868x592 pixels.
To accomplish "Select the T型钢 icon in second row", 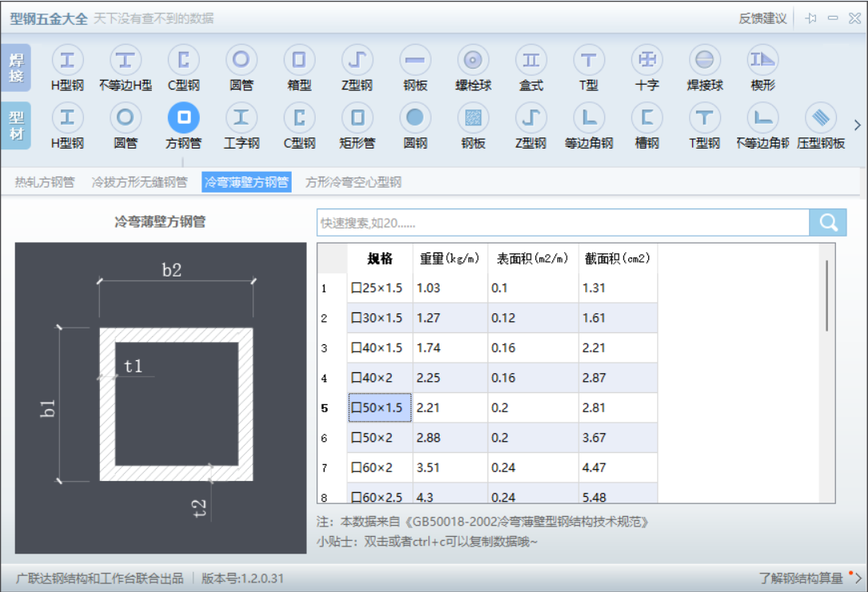I will point(705,117).
